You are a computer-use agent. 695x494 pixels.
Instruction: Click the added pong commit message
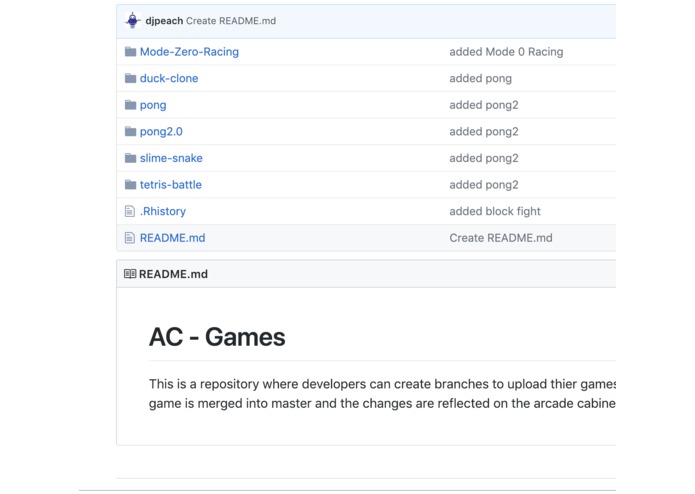point(480,78)
